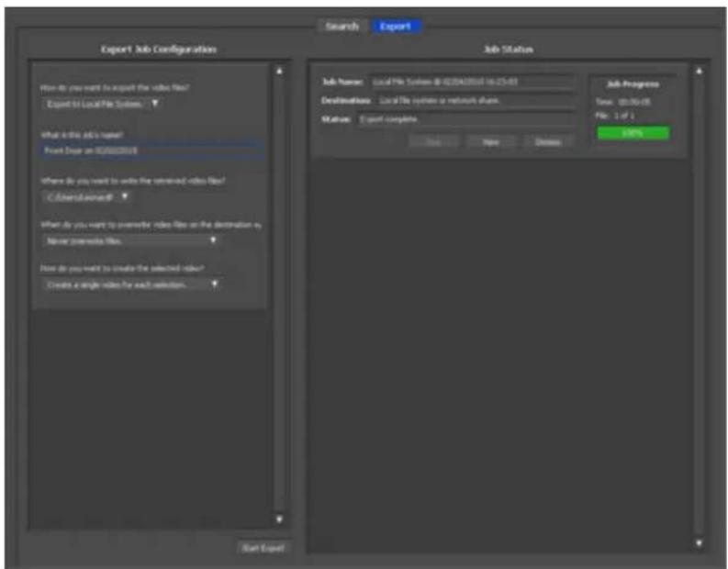728x569 pixels.
Task: Click the Job Name value field
Action: coord(472,83)
